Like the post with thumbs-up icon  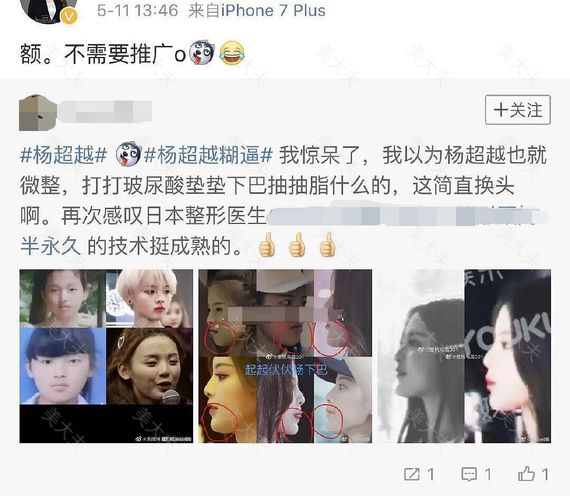pos(526,474)
